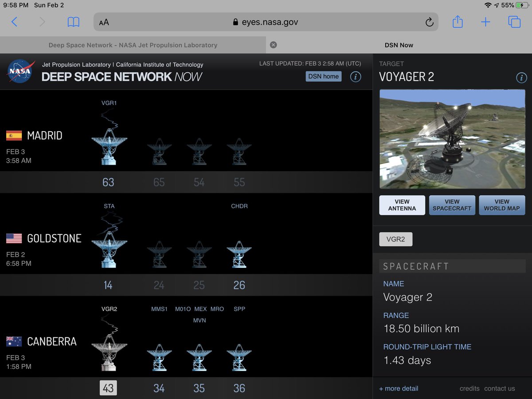Select Madrid antenna dish 65
Viewport: 532px width, 399px height.
[x=159, y=151]
